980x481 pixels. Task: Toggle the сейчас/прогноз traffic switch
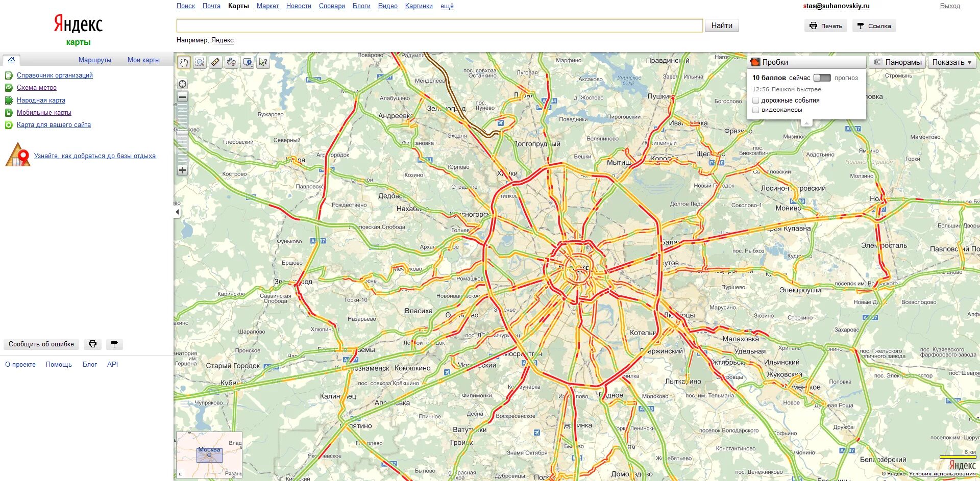(x=822, y=78)
